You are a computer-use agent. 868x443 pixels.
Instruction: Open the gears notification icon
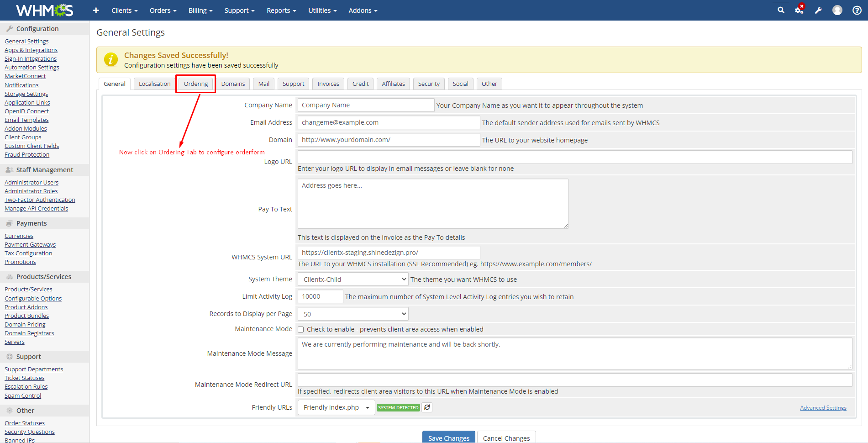coord(799,10)
